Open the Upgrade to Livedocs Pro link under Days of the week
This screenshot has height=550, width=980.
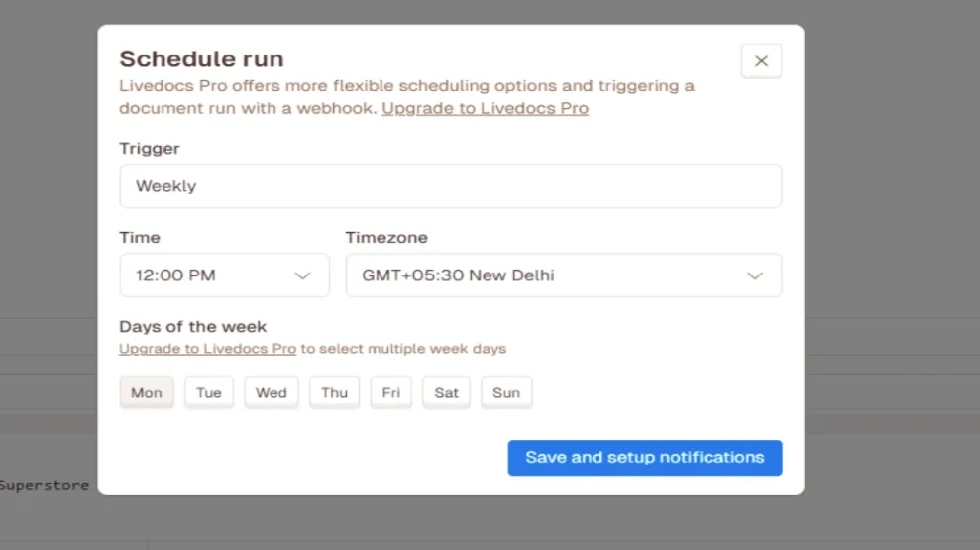207,349
